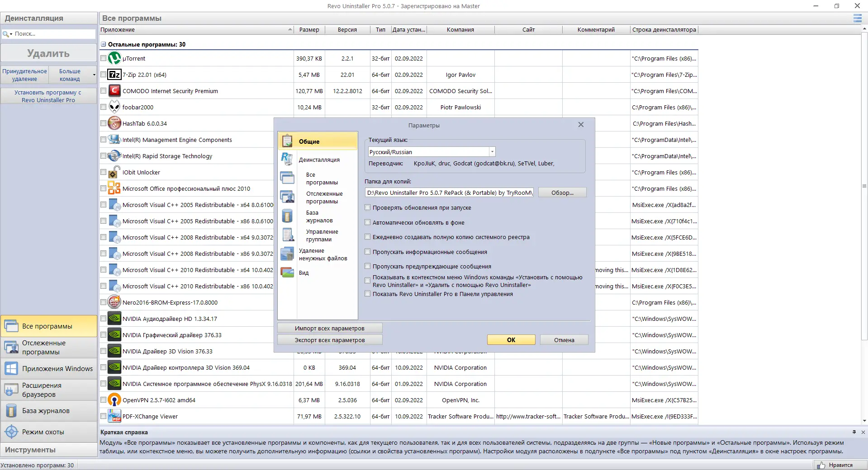Click Принудительное удаление button
868x470 pixels.
24,75
